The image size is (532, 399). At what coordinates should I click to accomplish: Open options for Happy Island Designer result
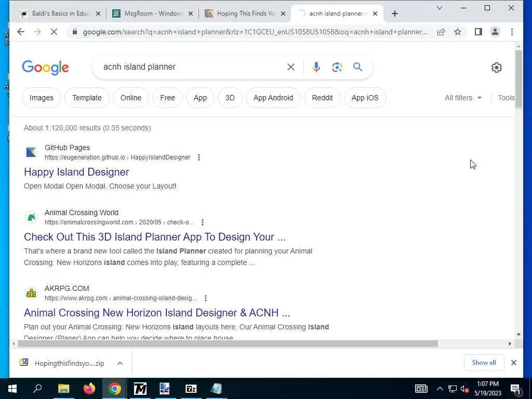[199, 157]
